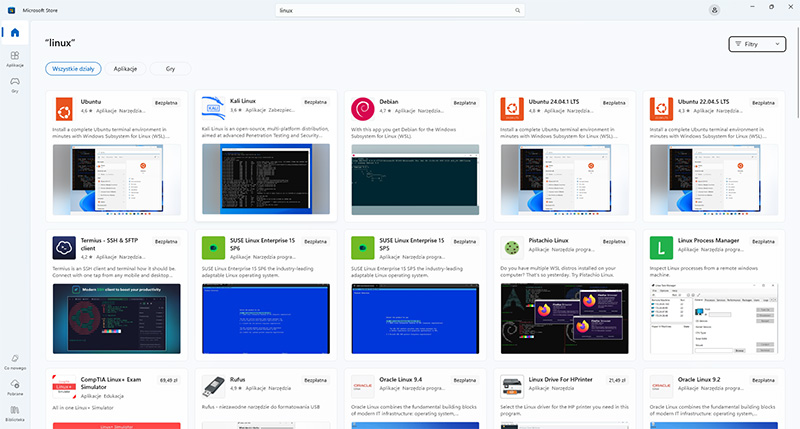Viewport: 800px width, 429px height.
Task: Click the Linux Process Manager icon
Action: pyautogui.click(x=661, y=248)
